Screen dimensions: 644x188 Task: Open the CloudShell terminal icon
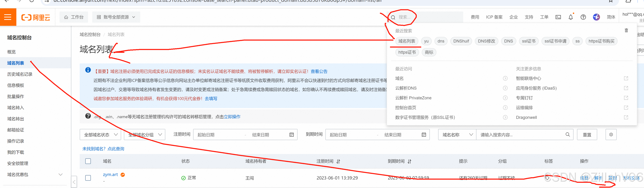(558, 17)
